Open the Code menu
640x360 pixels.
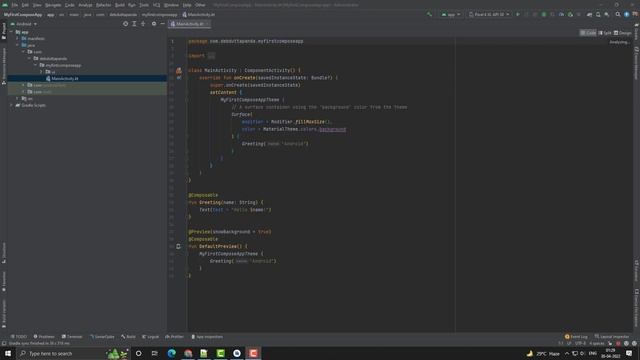[x=70, y=5]
